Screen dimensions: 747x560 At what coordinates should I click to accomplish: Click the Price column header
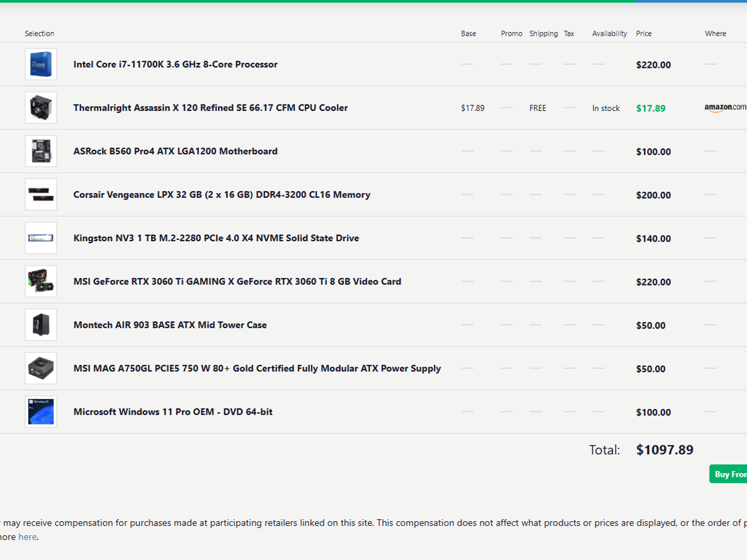point(644,34)
